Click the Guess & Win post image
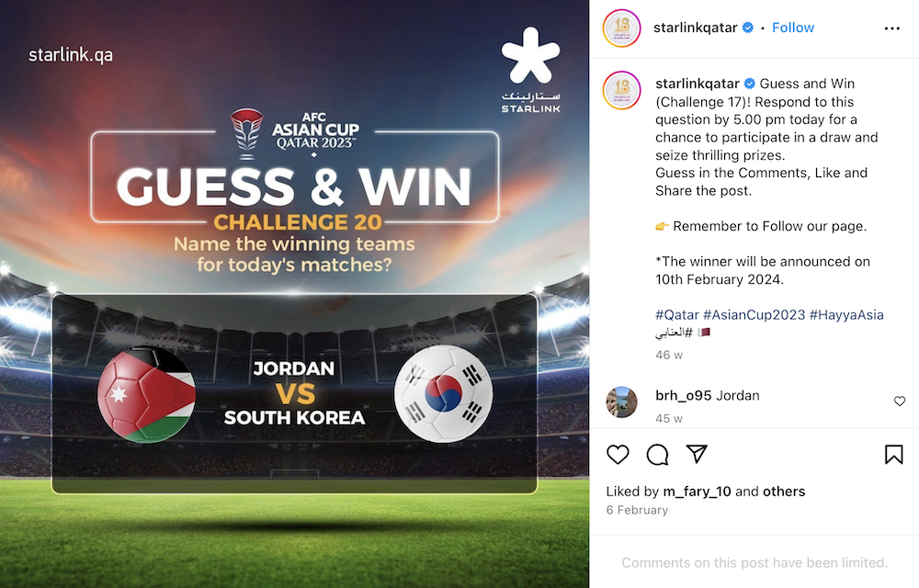This screenshot has height=588, width=919. (294, 294)
